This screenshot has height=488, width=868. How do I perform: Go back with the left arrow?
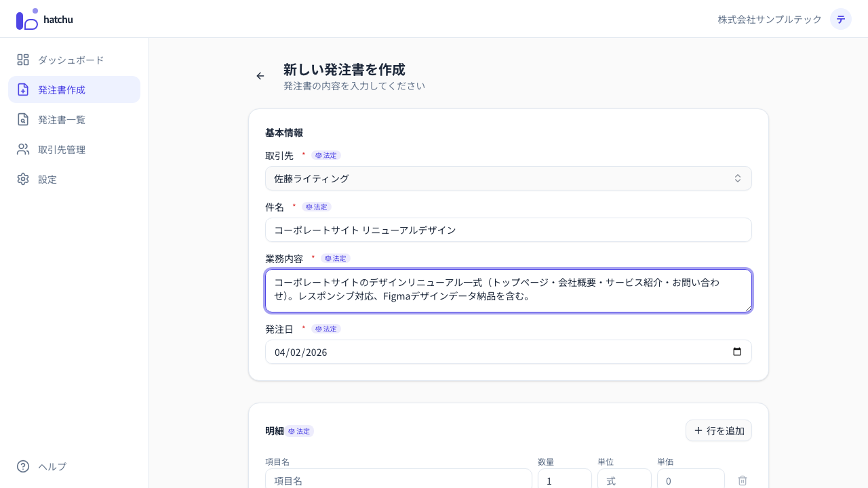click(260, 76)
